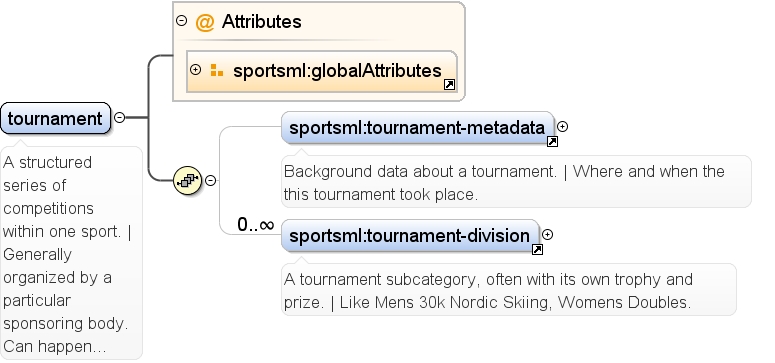Select the sportsml:globalAttributes box

click(x=322, y=71)
